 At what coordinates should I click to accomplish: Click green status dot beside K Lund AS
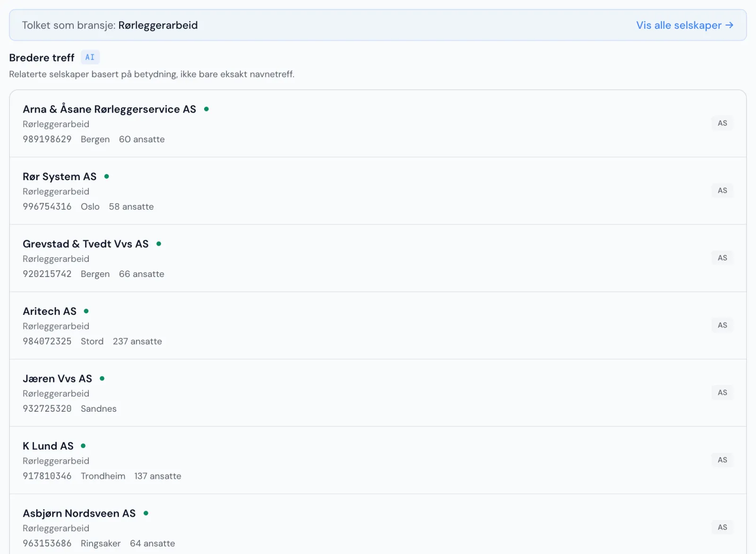tap(83, 446)
